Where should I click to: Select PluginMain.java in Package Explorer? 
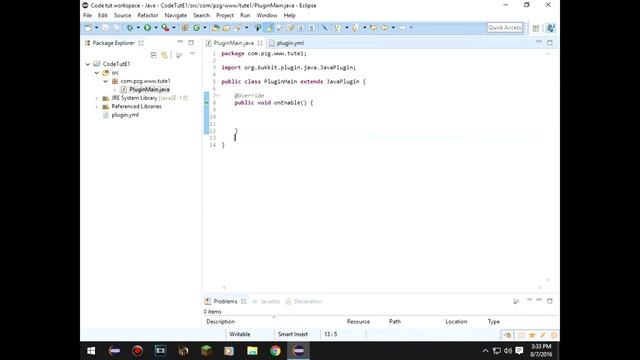[x=149, y=89]
